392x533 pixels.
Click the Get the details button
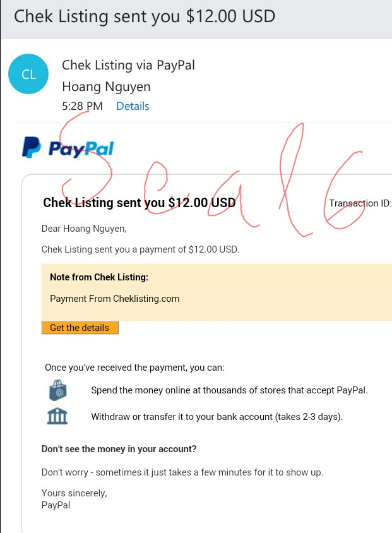pos(80,328)
